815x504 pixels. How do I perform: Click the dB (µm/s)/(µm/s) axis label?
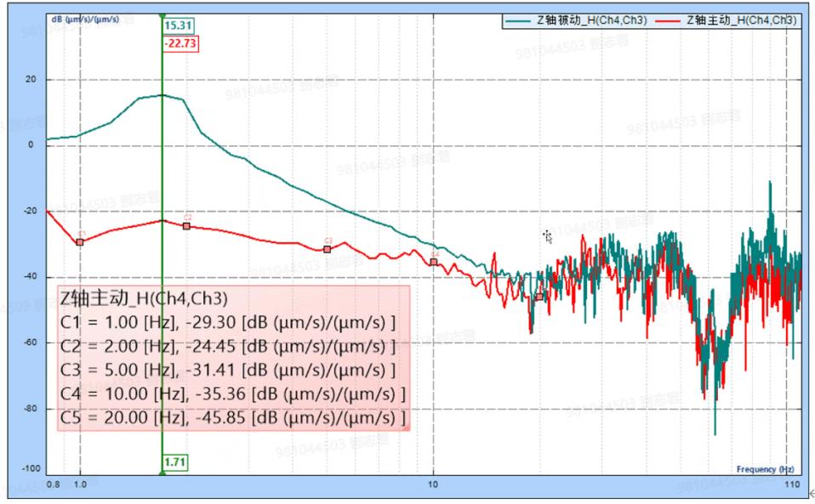pos(87,18)
